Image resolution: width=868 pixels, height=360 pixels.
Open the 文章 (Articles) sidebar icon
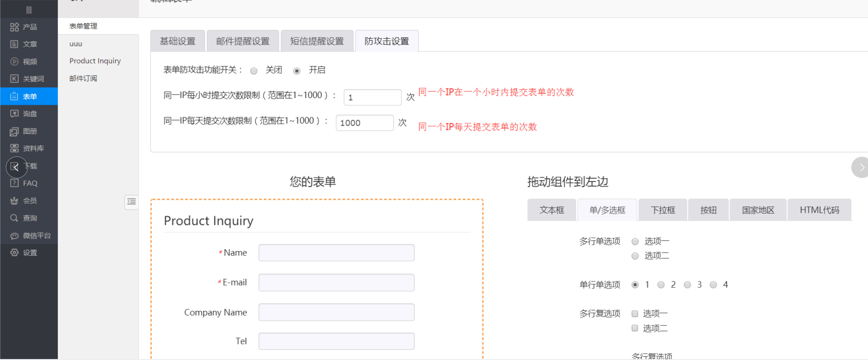[x=14, y=44]
